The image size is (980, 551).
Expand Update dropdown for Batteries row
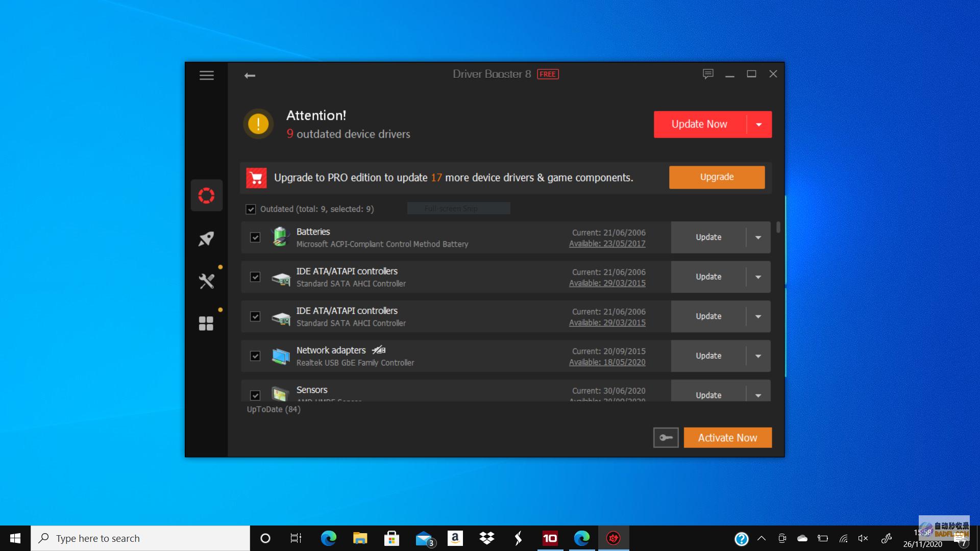(758, 237)
